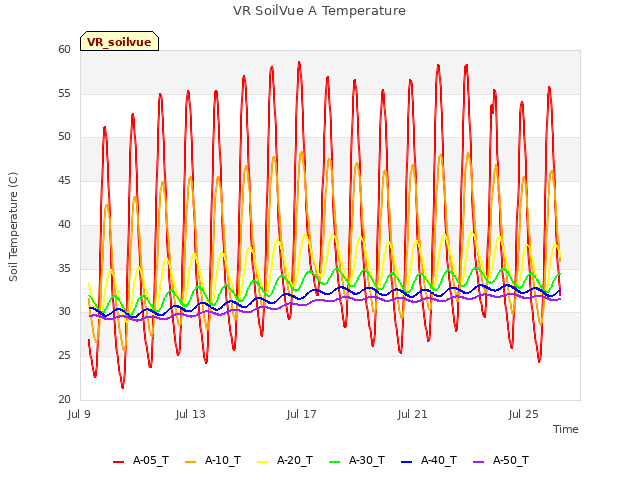Click the green A-30_T legend swatch
The height and width of the screenshot is (480, 640).
point(334,462)
